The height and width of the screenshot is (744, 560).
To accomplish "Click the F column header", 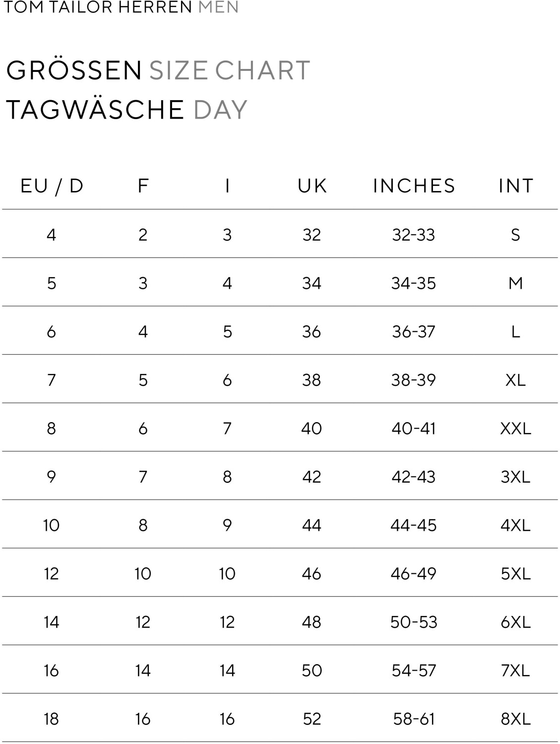I will 143,186.
